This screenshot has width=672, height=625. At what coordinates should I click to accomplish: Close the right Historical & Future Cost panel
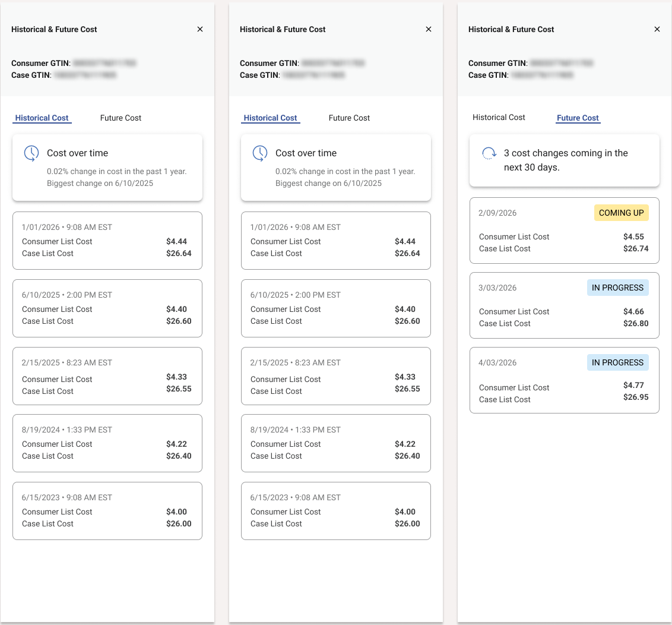pyautogui.click(x=657, y=29)
